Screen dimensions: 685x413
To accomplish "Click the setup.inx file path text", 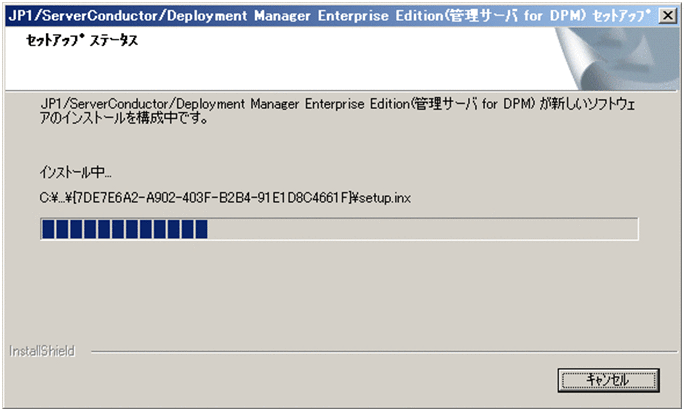I will point(389,198).
